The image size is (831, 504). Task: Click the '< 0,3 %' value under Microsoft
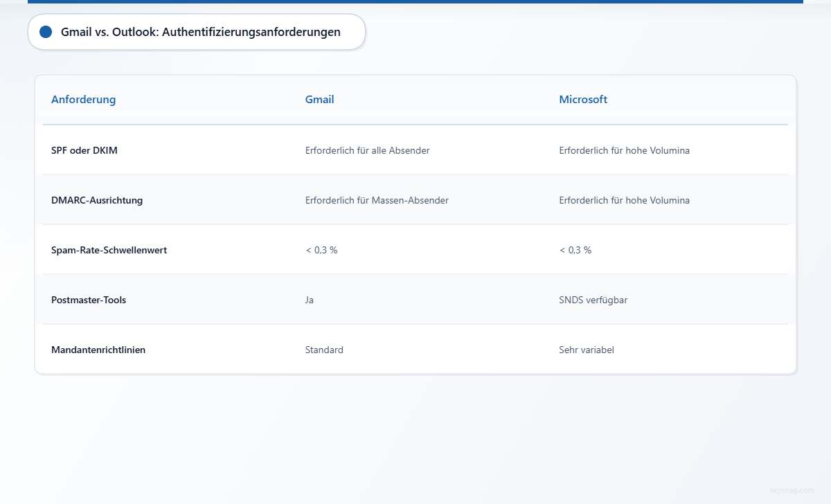click(x=575, y=250)
